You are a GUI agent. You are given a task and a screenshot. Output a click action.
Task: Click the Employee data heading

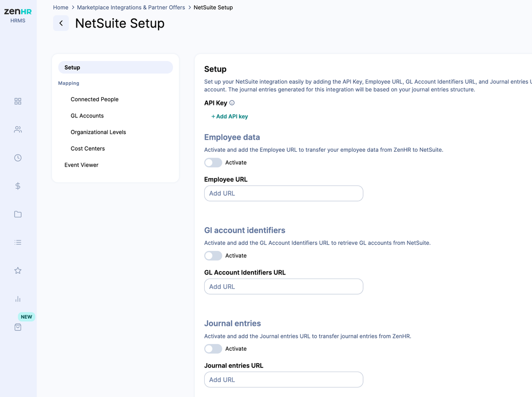[232, 137]
